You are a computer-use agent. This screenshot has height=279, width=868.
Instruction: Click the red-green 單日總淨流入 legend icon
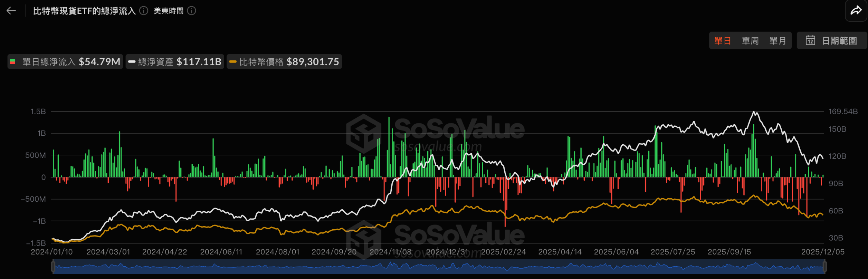[13, 62]
